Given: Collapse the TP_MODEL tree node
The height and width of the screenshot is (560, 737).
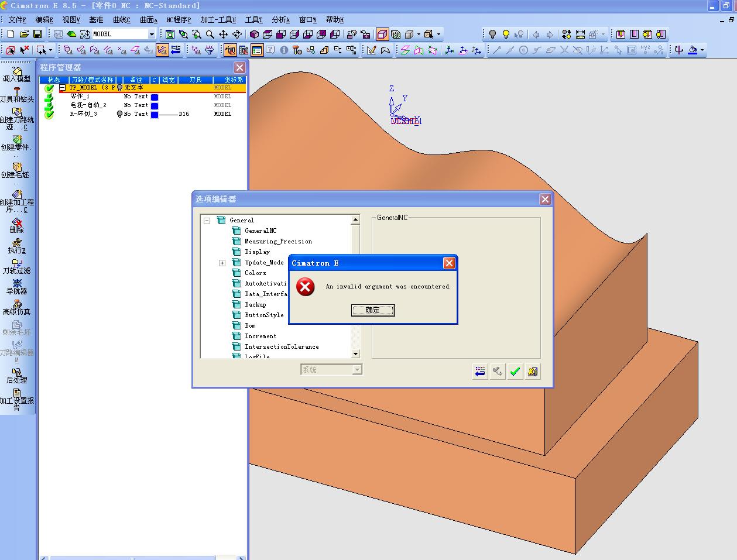Looking at the screenshot, I should [62, 88].
